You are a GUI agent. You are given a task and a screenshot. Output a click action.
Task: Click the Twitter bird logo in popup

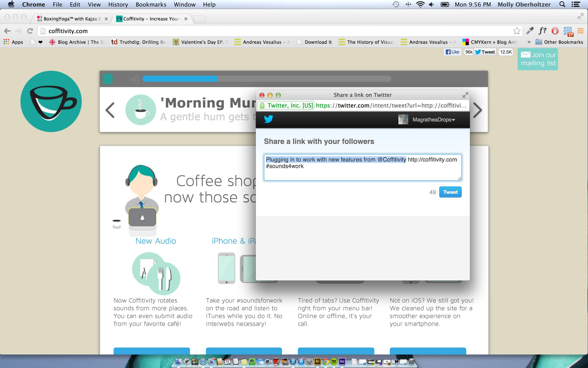pyautogui.click(x=269, y=119)
